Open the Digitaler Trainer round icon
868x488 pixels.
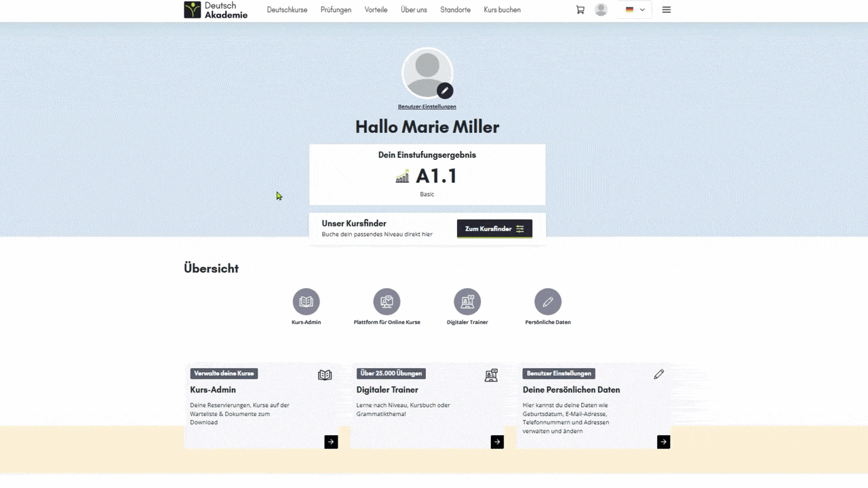click(467, 302)
